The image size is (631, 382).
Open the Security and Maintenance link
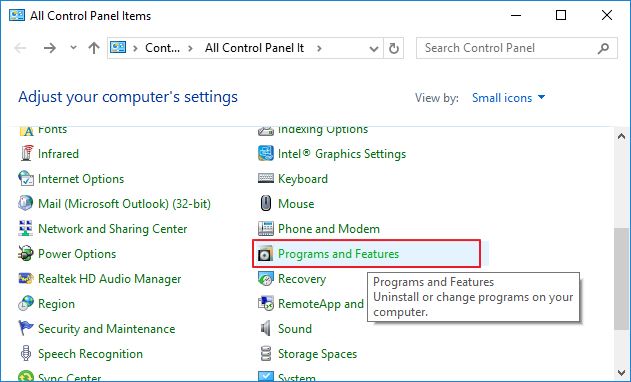(106, 329)
